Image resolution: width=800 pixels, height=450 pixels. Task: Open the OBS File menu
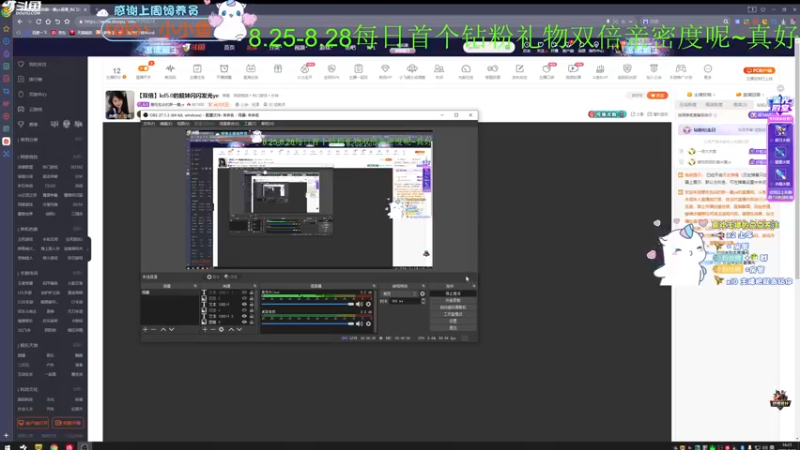[x=149, y=123]
